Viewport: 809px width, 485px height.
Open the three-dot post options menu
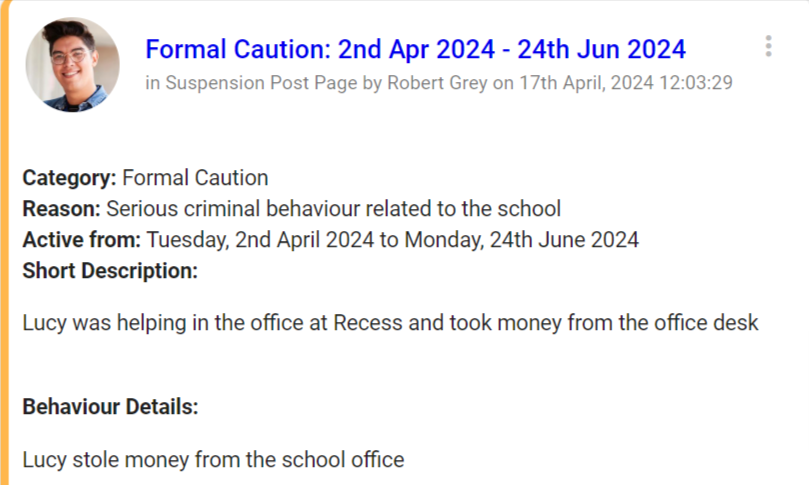768,46
